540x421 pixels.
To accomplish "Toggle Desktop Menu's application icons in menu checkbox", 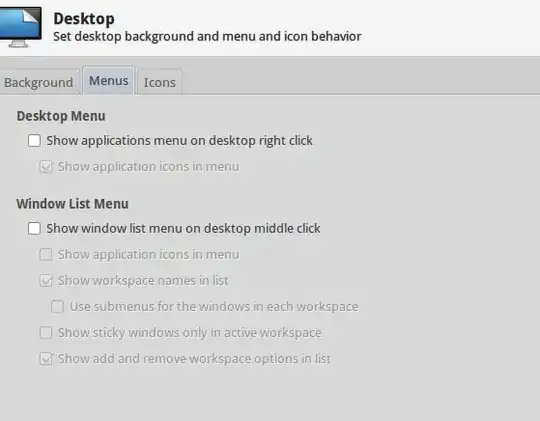I will (46, 167).
